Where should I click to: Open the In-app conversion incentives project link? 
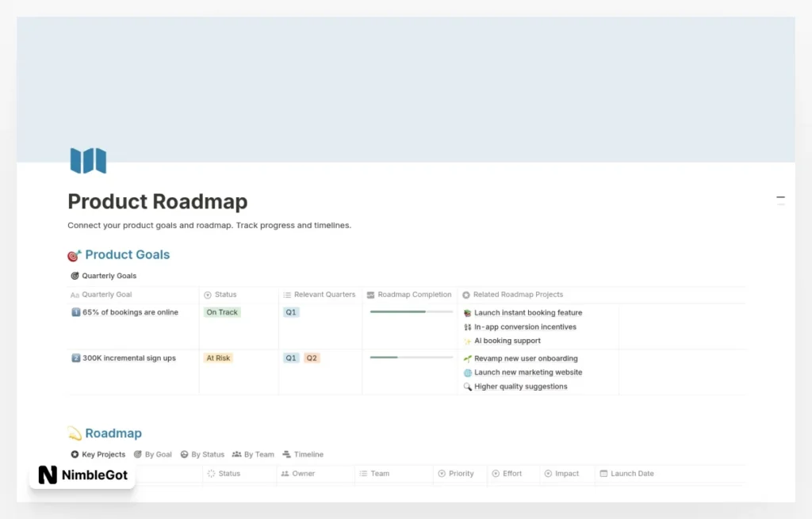525,326
